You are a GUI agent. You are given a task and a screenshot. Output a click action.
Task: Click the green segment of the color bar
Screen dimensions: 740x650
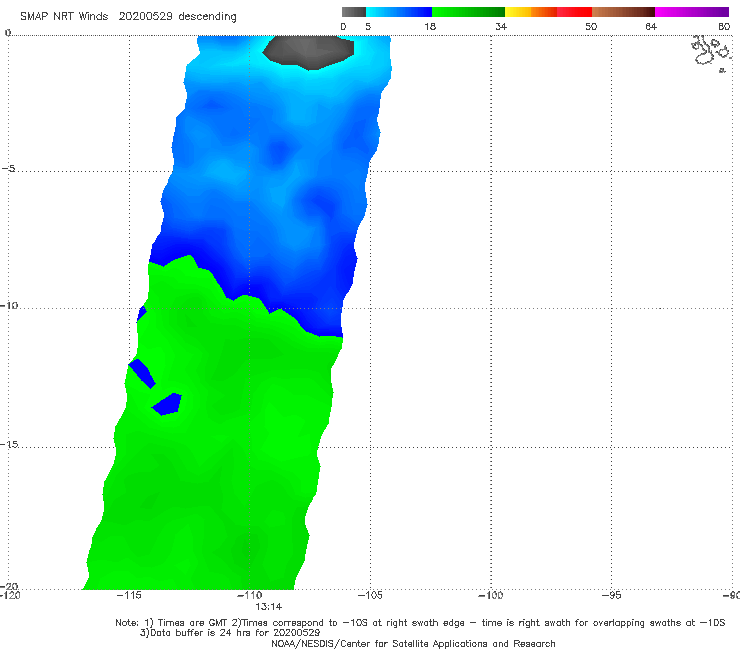tap(468, 12)
